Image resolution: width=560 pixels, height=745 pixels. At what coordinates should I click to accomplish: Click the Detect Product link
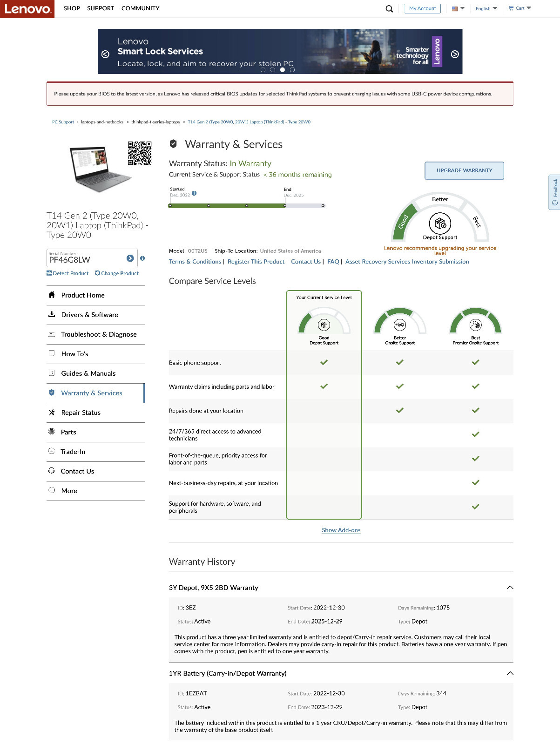coord(67,273)
